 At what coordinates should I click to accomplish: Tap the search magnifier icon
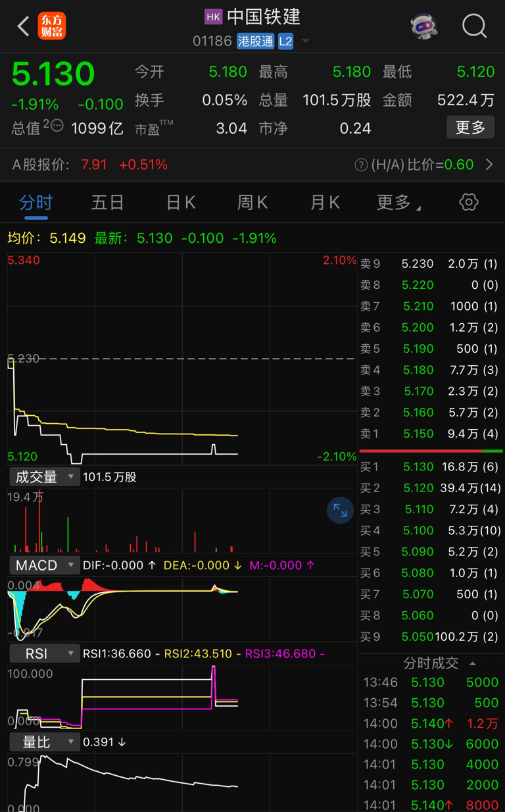coord(474,26)
